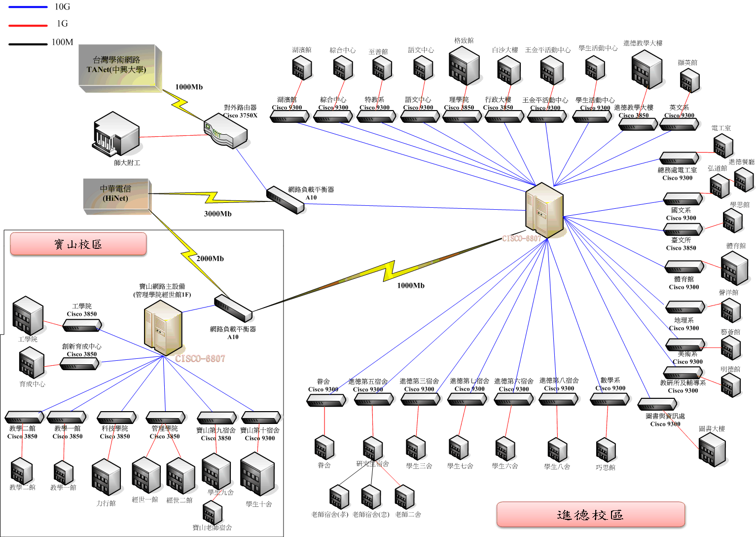
Task: Select the 教學二館 Cisco 3850 switch
Action: click(x=24, y=417)
